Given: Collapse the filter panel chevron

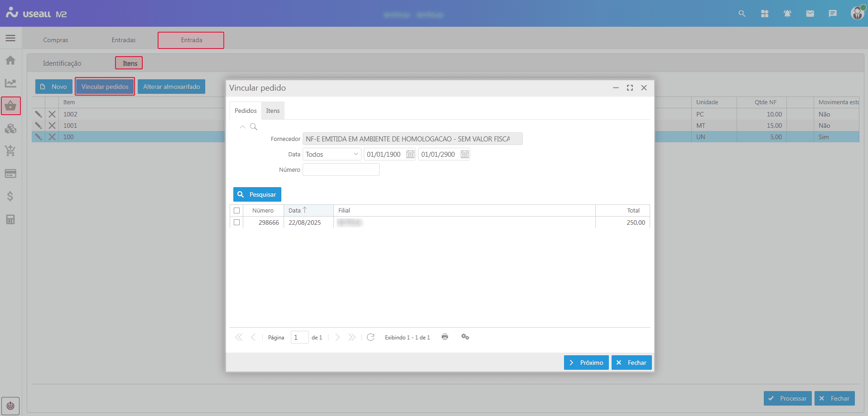Looking at the screenshot, I should [x=243, y=127].
